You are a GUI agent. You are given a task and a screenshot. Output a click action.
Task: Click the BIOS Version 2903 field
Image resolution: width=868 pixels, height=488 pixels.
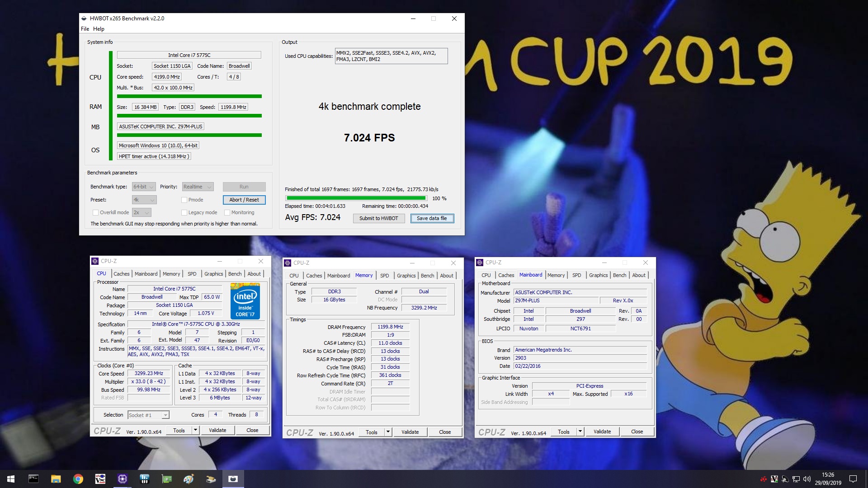coord(580,358)
